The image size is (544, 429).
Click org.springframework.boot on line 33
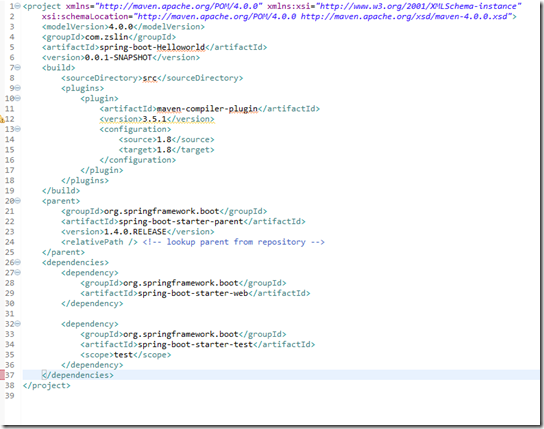pos(181,334)
